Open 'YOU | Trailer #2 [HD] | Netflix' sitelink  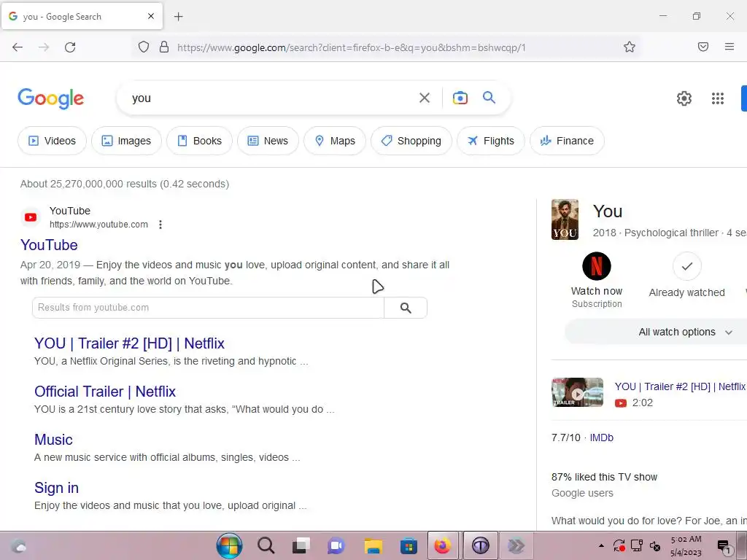point(129,343)
